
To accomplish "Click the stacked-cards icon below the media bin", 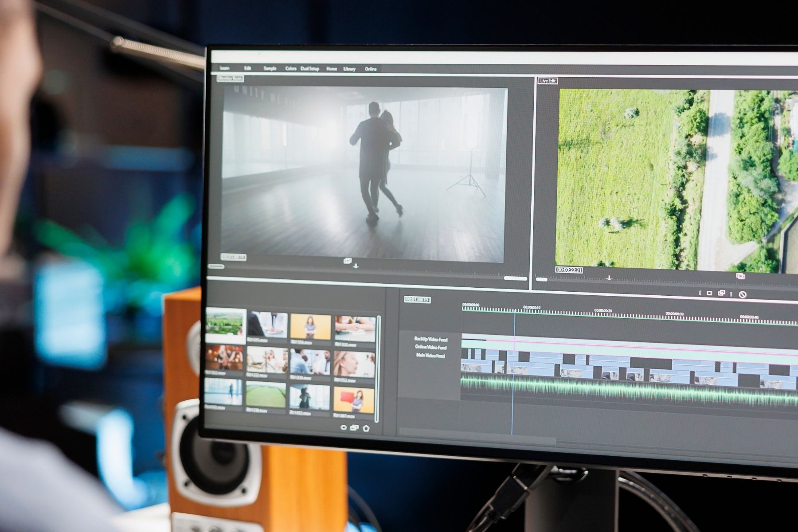I will pyautogui.click(x=354, y=428).
